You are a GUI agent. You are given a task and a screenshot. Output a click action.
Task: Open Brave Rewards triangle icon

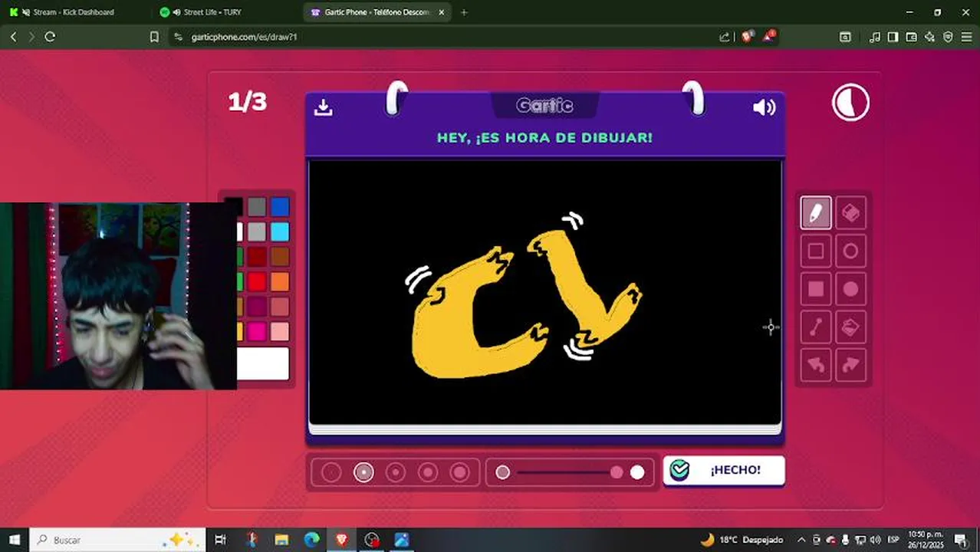click(769, 36)
